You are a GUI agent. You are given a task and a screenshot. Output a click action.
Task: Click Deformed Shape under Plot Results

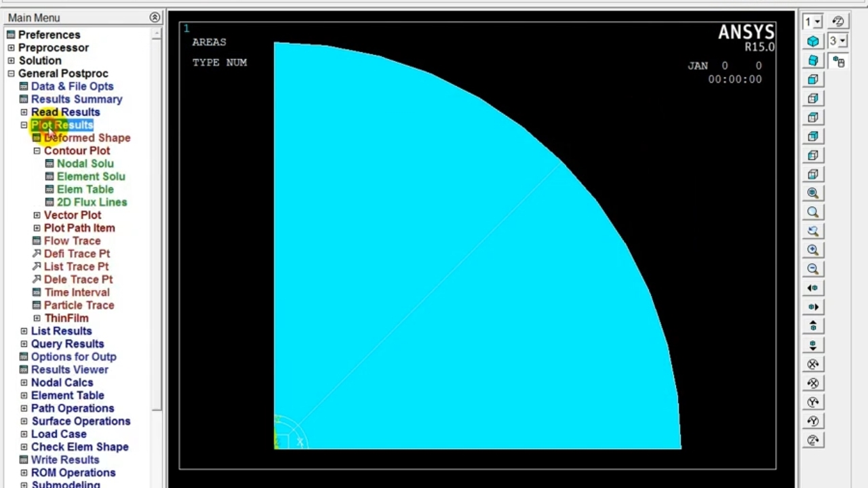[87, 138]
